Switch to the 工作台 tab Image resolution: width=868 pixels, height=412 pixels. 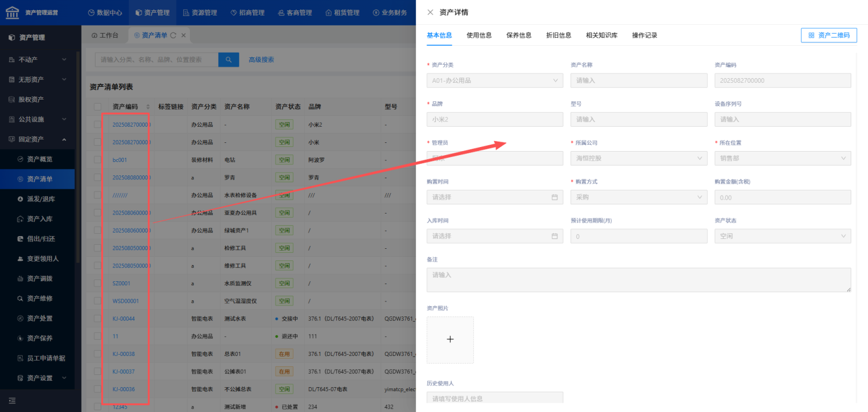pos(105,35)
